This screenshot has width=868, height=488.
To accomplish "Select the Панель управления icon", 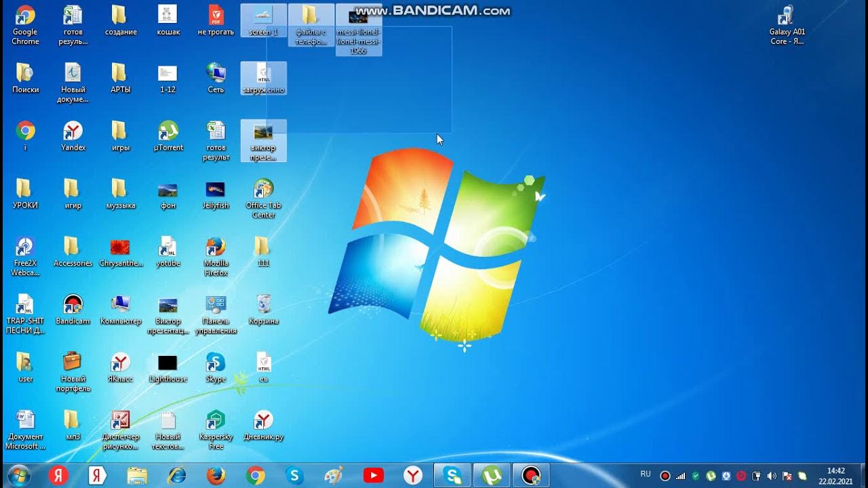I will pos(216,314).
